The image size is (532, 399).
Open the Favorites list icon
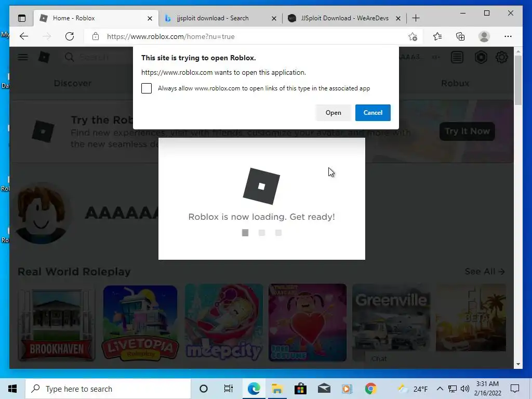tap(437, 36)
